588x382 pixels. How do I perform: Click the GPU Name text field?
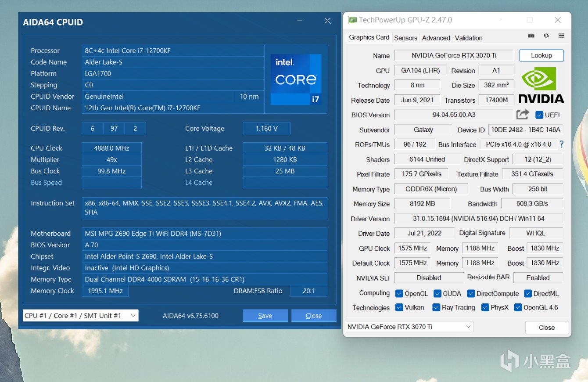[x=453, y=55]
